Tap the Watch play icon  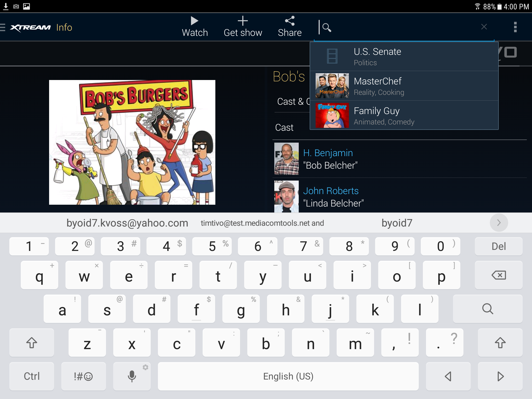pos(195,21)
